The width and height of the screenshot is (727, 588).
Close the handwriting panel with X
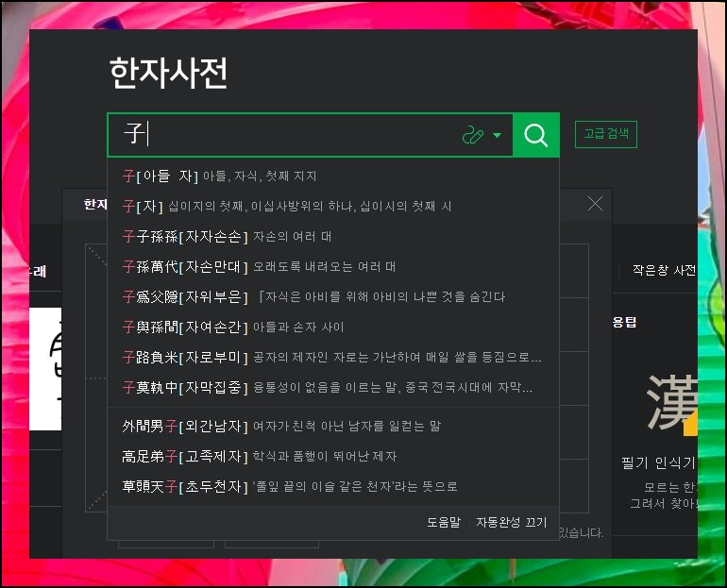click(596, 204)
